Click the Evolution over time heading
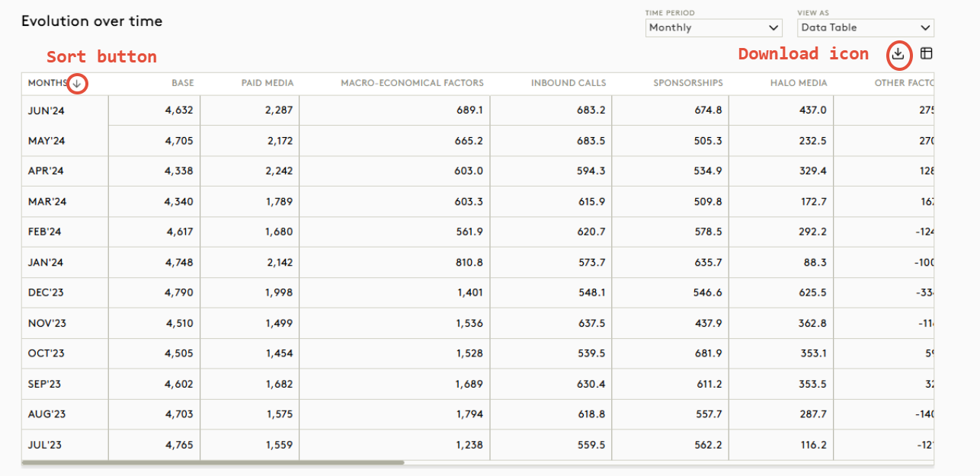This screenshot has width=980, height=476. 91,21
